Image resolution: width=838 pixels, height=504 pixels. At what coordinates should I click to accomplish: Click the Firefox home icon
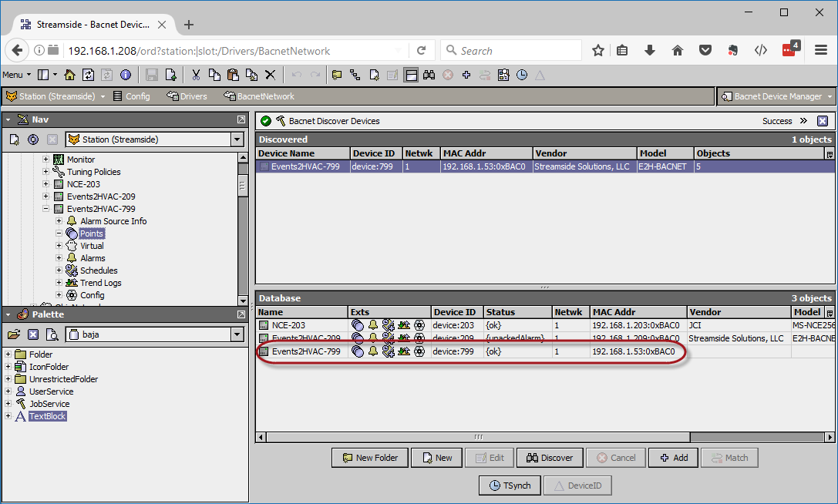point(678,51)
